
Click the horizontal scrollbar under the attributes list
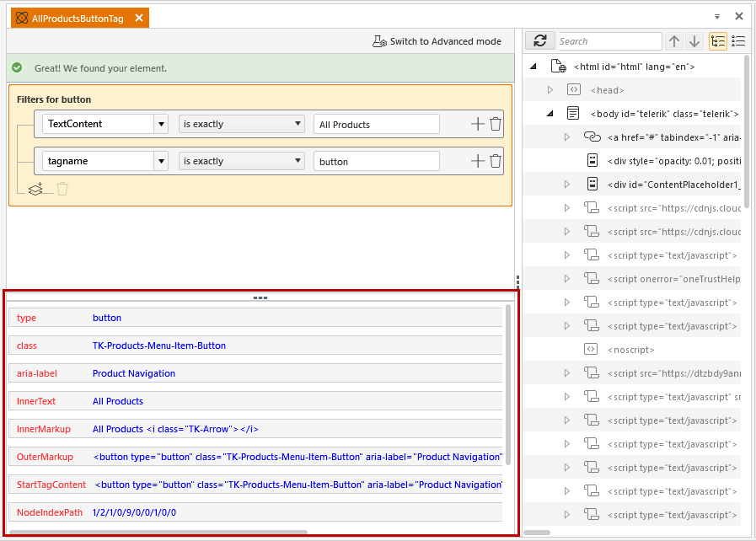click(158, 533)
